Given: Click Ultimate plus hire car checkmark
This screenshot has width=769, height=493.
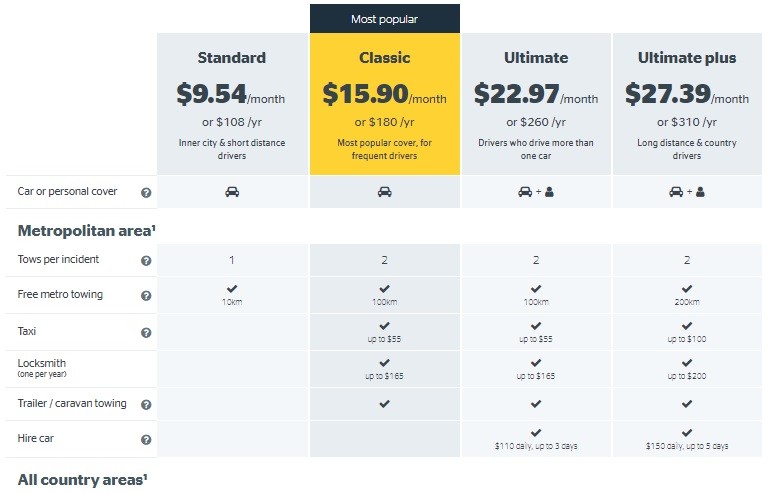Looking at the screenshot, I should point(687,433).
